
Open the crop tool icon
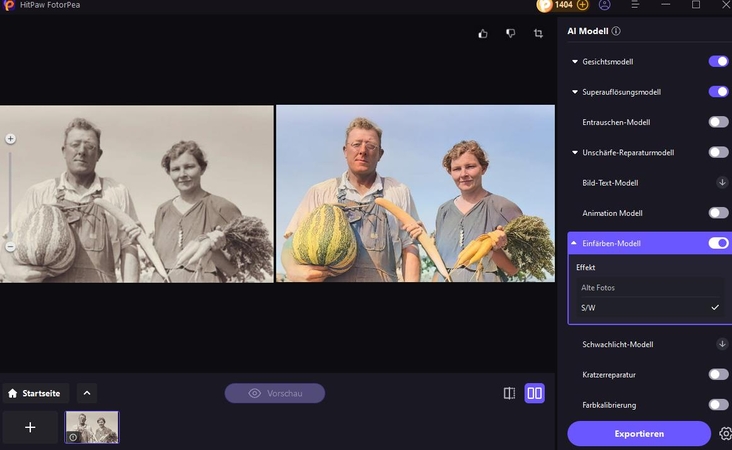tap(538, 34)
